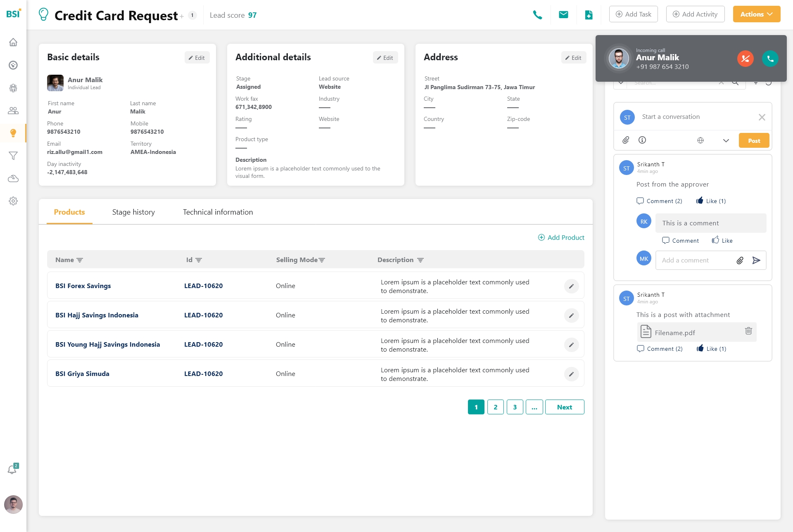Open the Actions dropdown menu
Viewport: 793px width, 532px height.
(756, 14)
